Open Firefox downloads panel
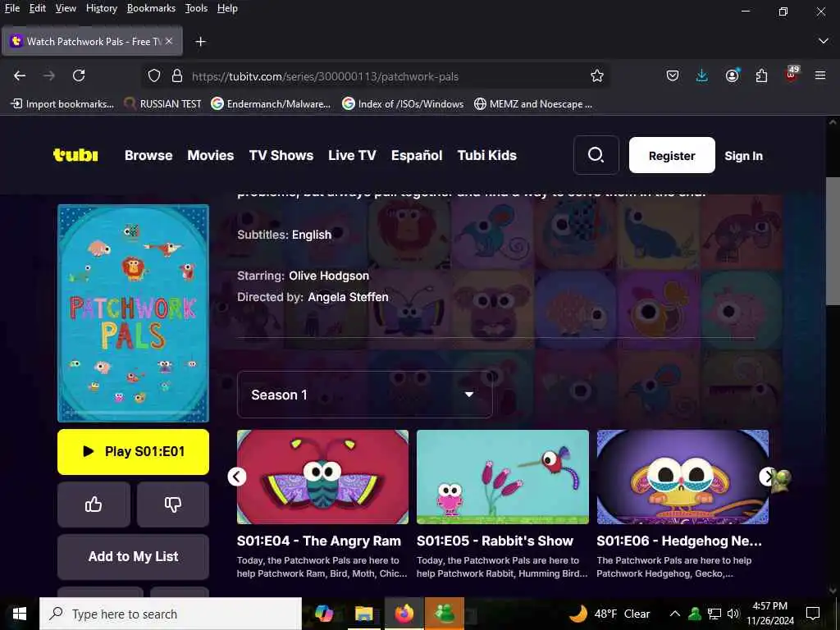Screen dimensions: 840x630 (702, 76)
